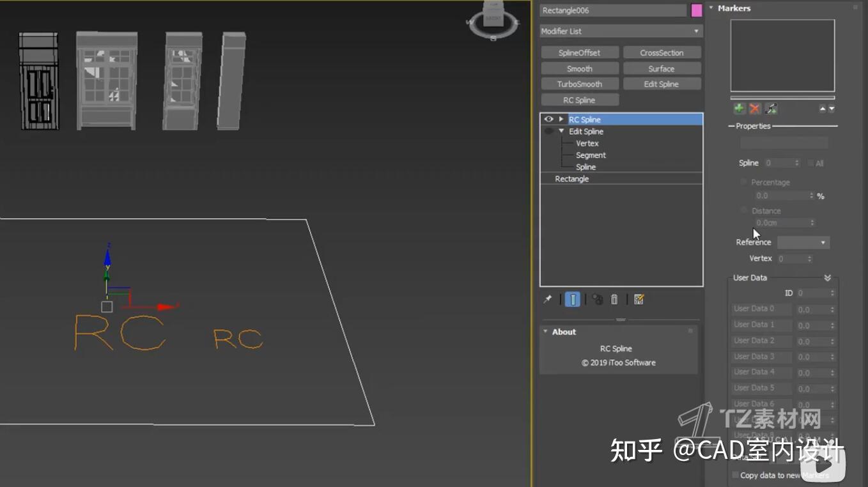The width and height of the screenshot is (868, 487).
Task: Delete selected marker using red X icon
Action: (x=754, y=109)
